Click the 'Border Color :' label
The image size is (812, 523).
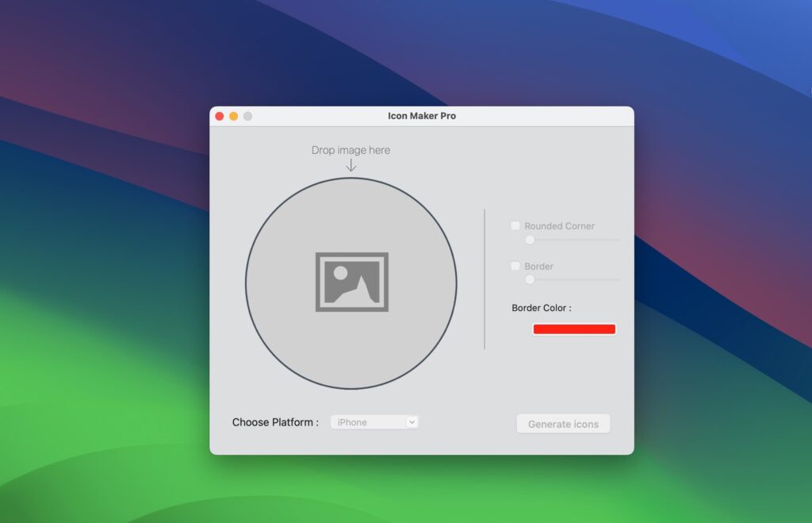[542, 308]
